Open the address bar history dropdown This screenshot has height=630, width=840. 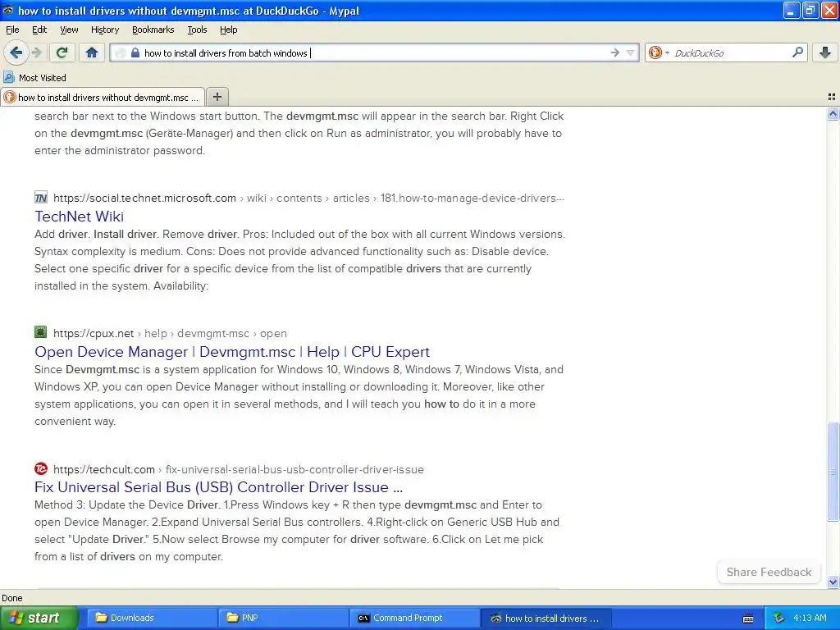tap(631, 52)
